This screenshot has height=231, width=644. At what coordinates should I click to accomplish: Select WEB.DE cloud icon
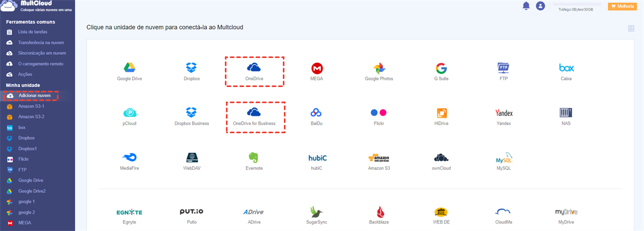(x=442, y=211)
